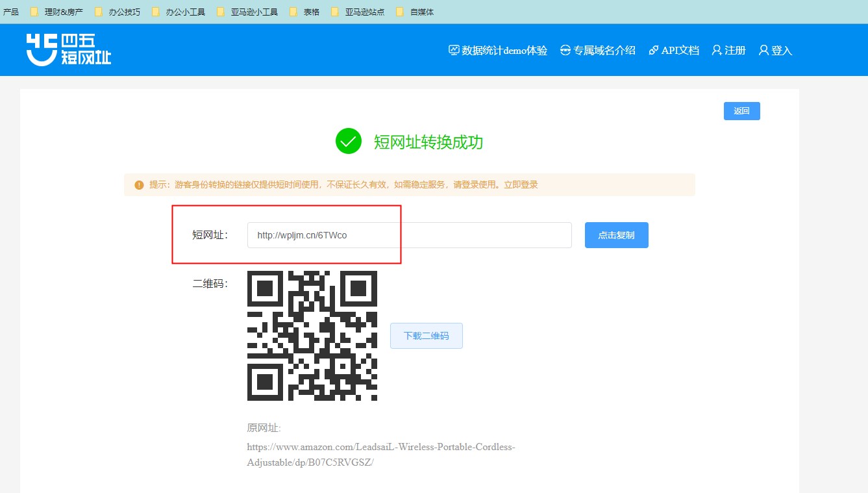Screen dimensions: 868x493
Task: Open the 理财&房产 bookmark folder
Action: point(57,12)
